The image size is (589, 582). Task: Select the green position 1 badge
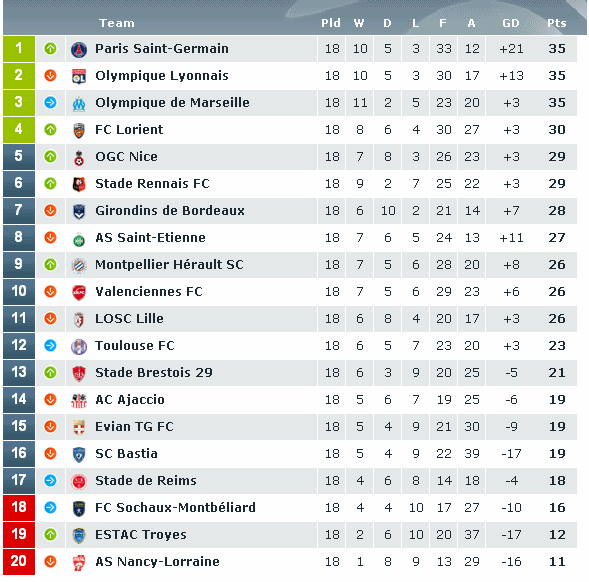click(x=19, y=48)
